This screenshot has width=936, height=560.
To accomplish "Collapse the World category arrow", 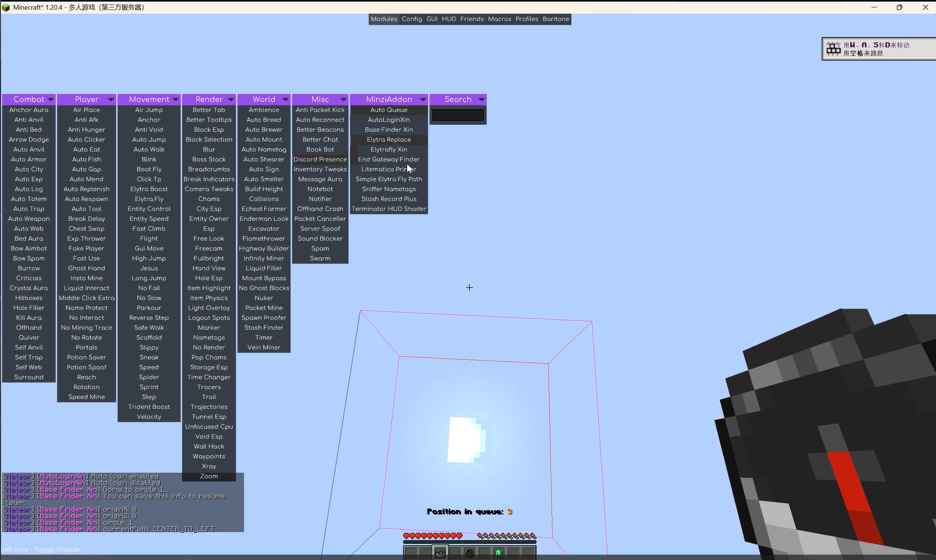I will tap(285, 99).
